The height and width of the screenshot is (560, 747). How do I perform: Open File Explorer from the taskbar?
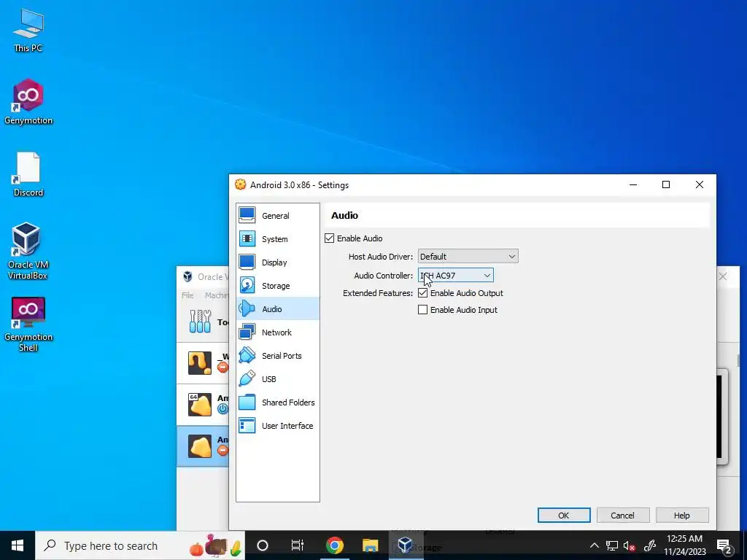click(370, 545)
